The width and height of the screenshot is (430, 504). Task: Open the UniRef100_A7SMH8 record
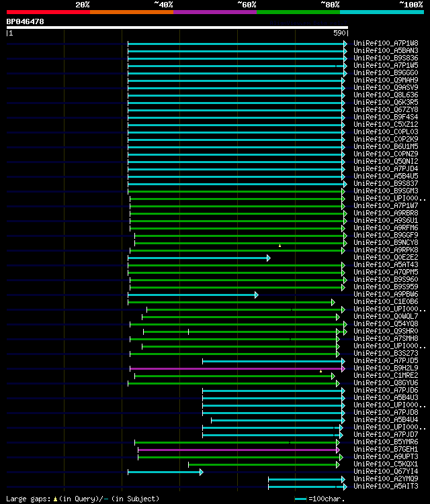(x=386, y=339)
